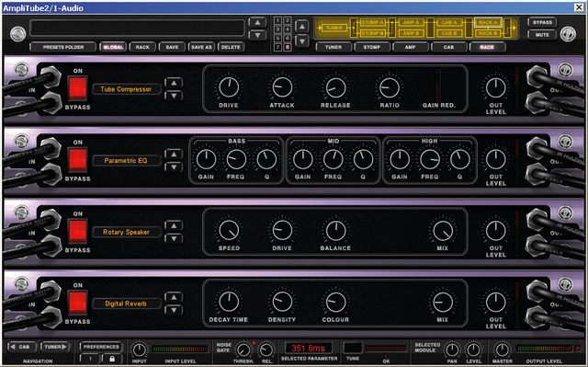Toggle the MUTE button top right
Viewport: 588px width, 367px height.
pos(542,35)
